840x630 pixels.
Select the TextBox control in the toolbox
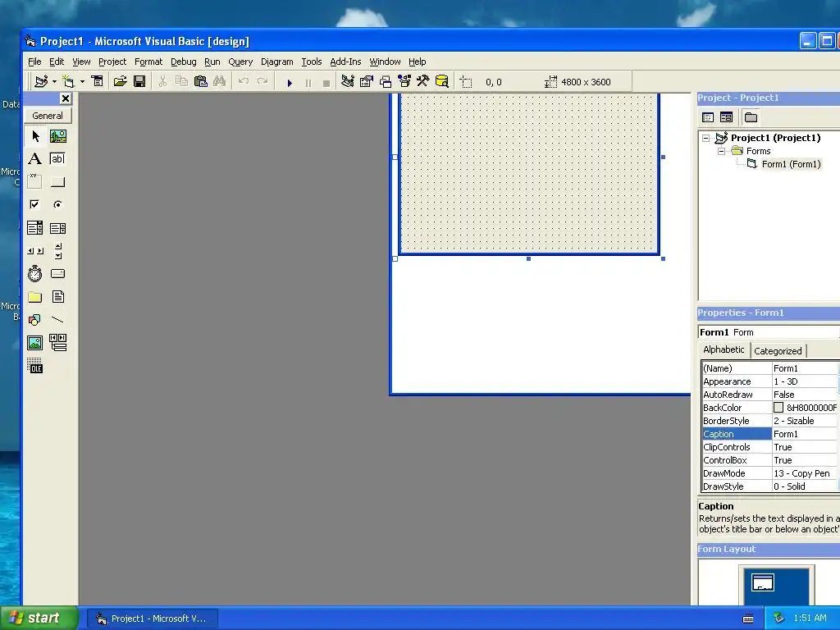tap(58, 158)
